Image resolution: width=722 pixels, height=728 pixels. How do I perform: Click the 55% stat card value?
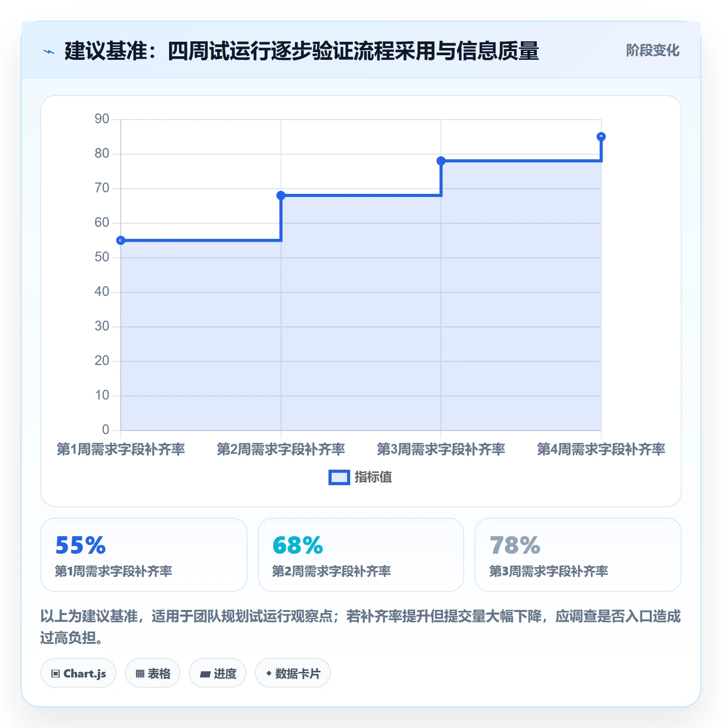80,545
